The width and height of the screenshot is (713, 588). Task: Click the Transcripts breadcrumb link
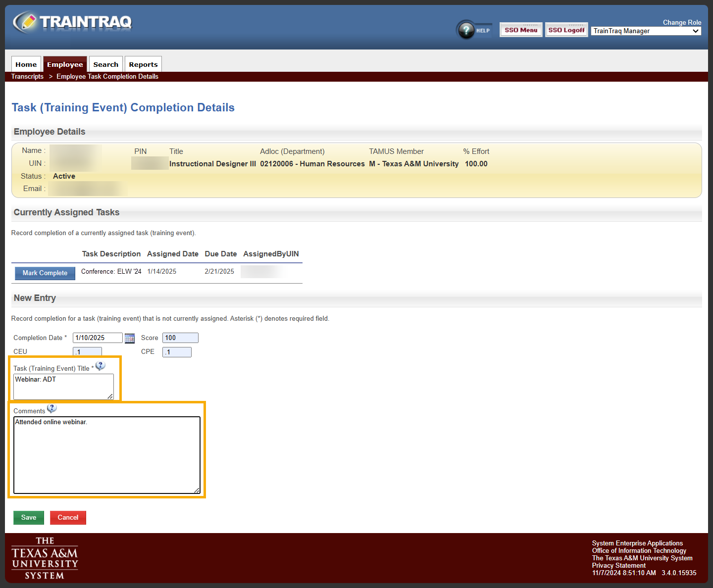[x=27, y=76]
